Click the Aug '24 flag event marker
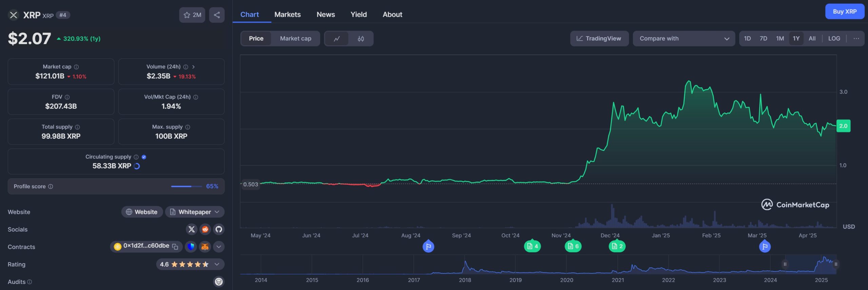Viewport: 868px width, 290px height. (x=428, y=246)
